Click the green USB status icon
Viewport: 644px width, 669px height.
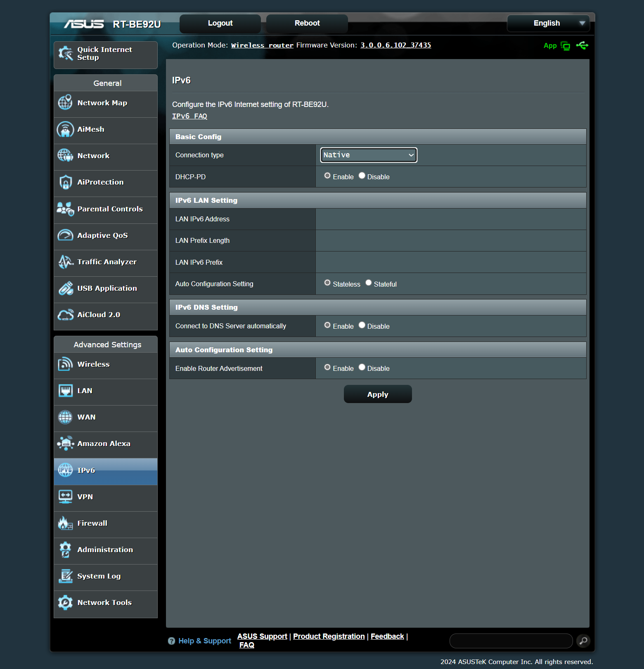click(x=582, y=45)
